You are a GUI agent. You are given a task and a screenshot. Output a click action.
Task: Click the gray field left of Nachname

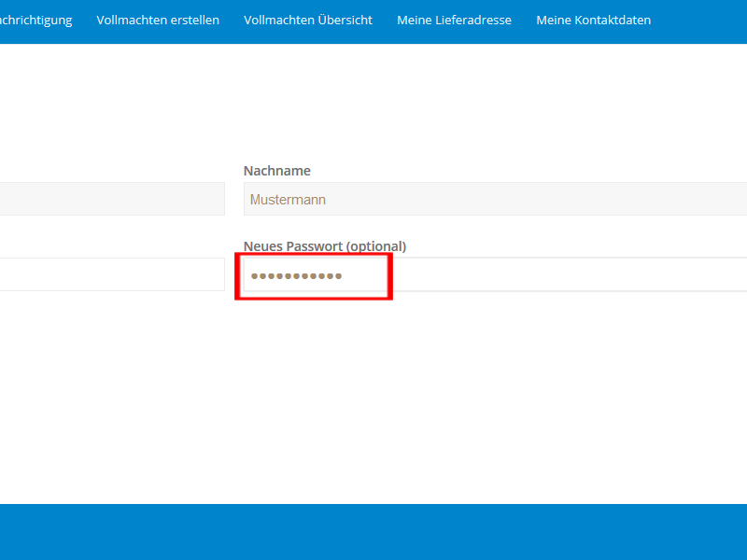pos(112,199)
